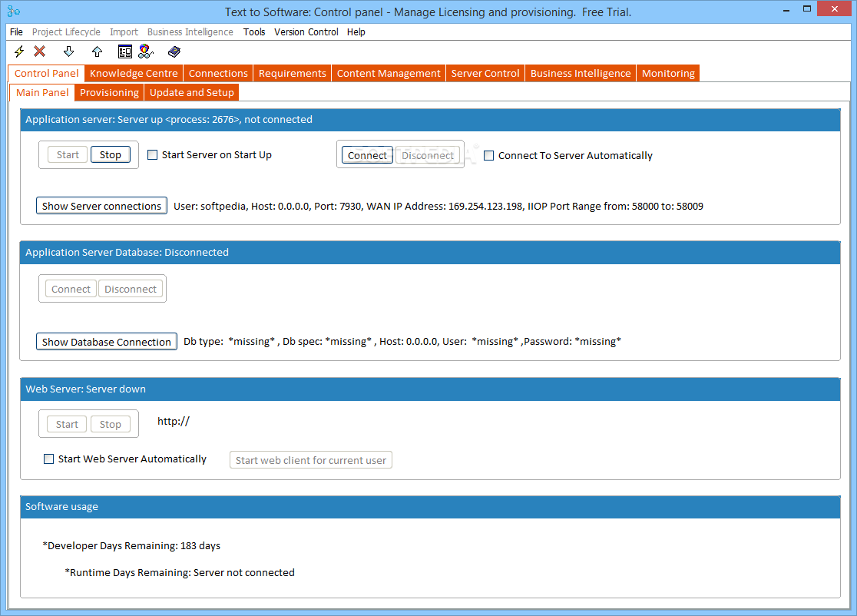Check Start Web Server Automatically
Screen dimensions: 857x616
[48, 459]
